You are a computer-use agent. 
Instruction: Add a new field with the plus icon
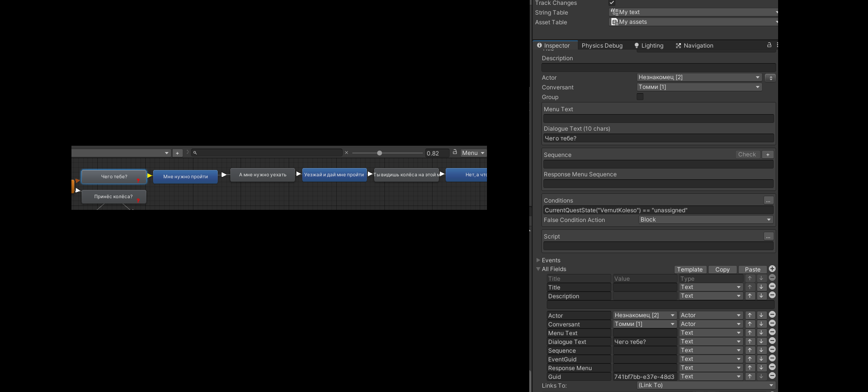(772, 269)
